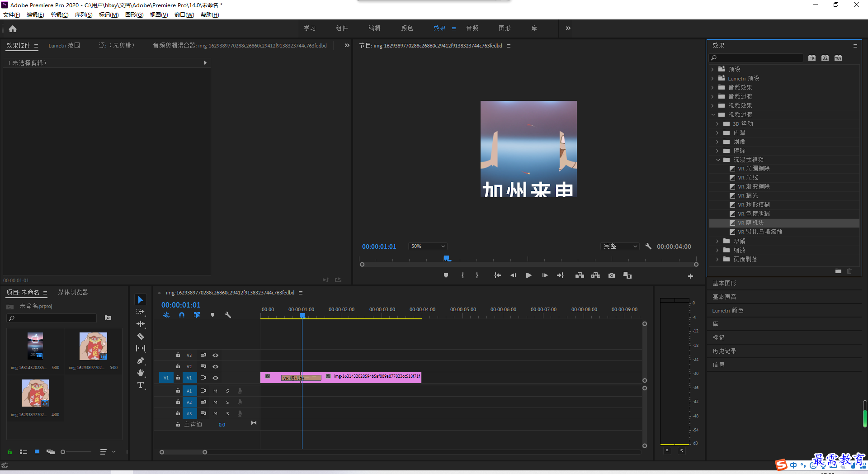Open the 文件(F) menu
Screen dimensions: 868x474
tap(12, 15)
